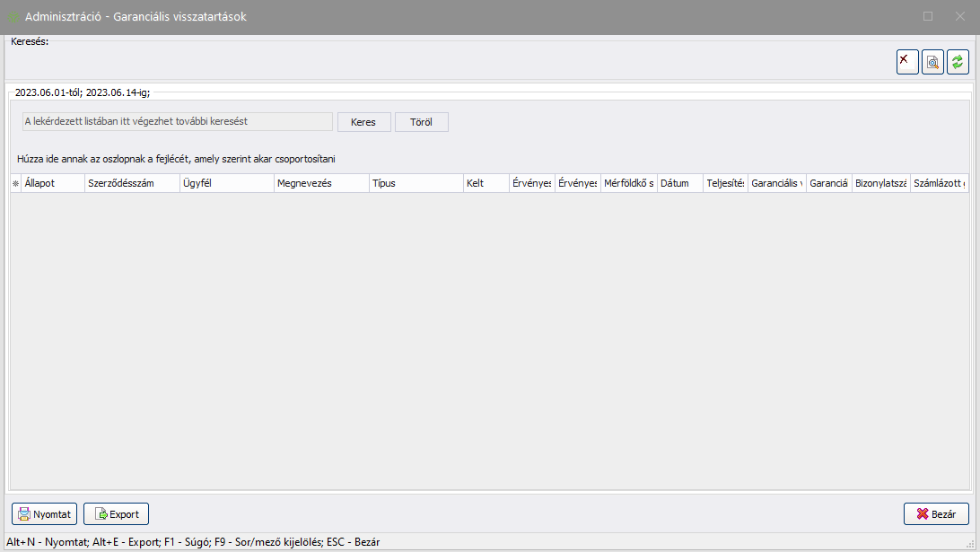Viewport: 980px width, 552px height.
Task: Sort by the Típus column header
Action: pos(415,183)
